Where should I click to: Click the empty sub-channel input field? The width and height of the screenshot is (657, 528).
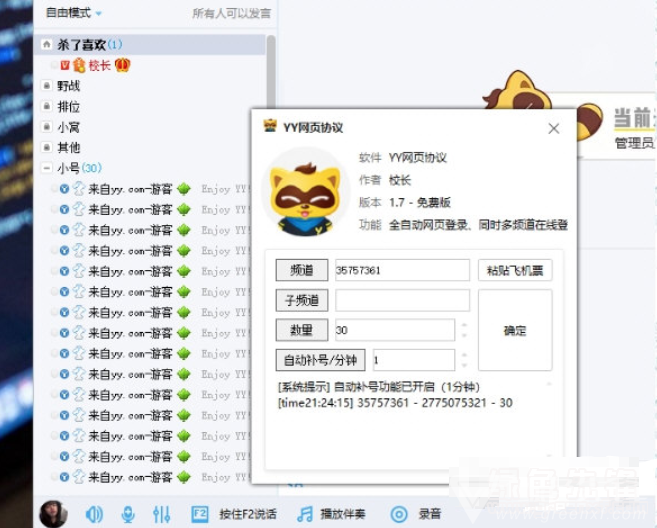(402, 300)
